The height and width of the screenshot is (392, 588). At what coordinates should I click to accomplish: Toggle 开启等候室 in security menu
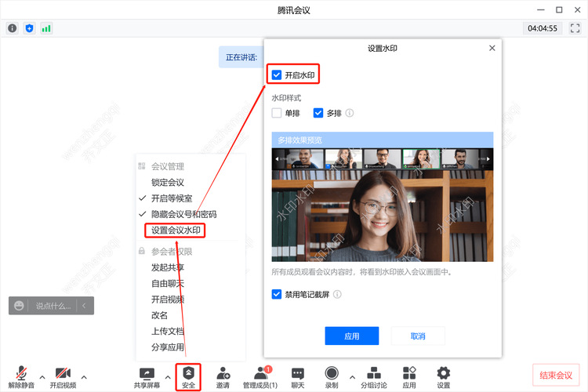coord(172,198)
